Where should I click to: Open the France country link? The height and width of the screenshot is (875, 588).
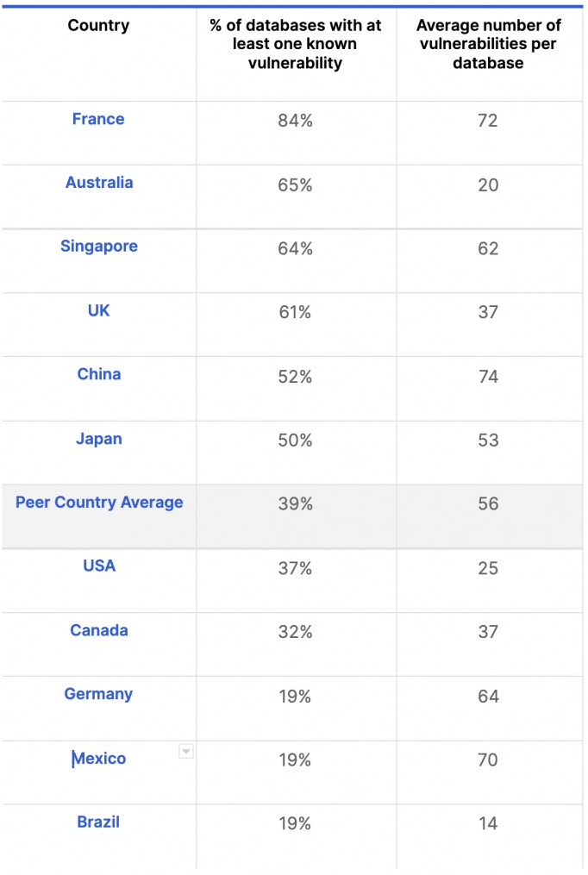pos(98,119)
